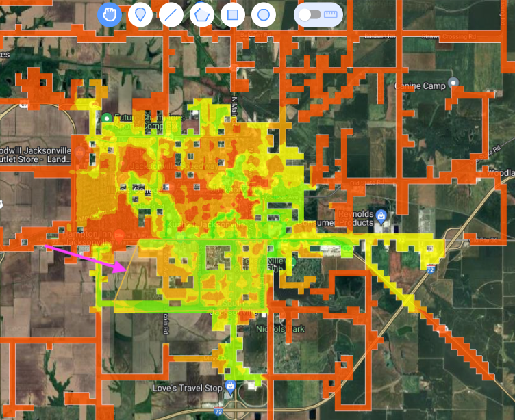This screenshot has height=420, width=515.
Task: Select the add marker tool
Action: 140,14
